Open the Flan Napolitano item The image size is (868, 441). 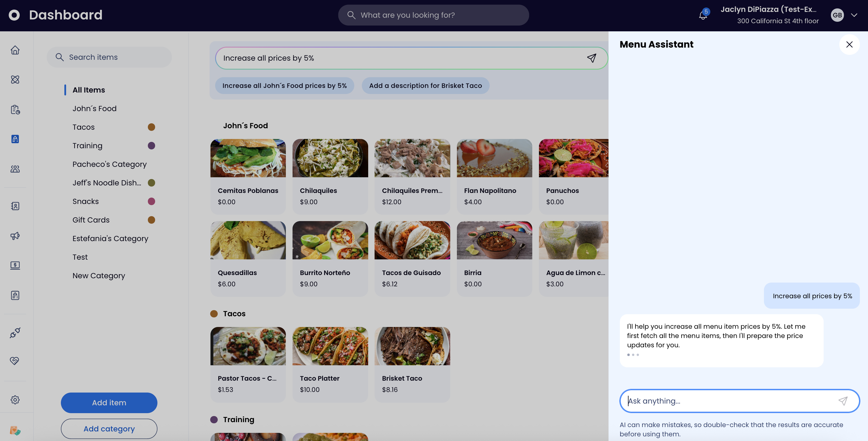[x=494, y=176]
